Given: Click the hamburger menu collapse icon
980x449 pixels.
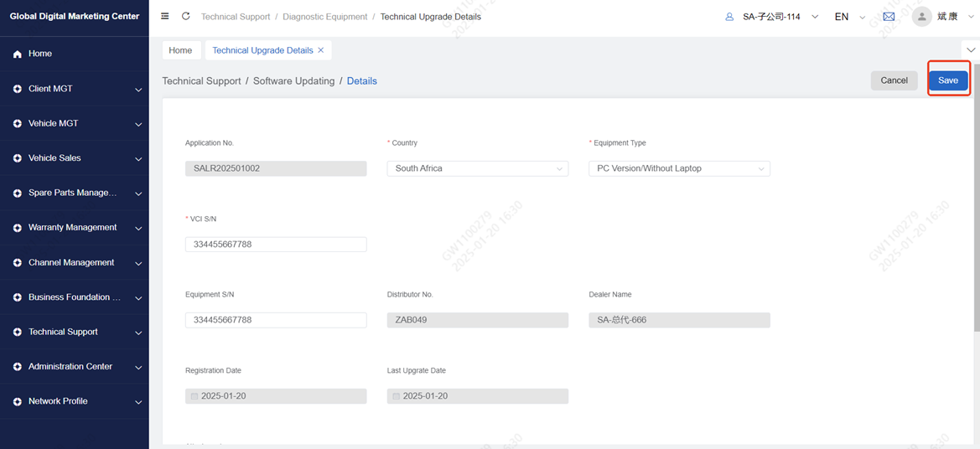Looking at the screenshot, I should [x=165, y=16].
